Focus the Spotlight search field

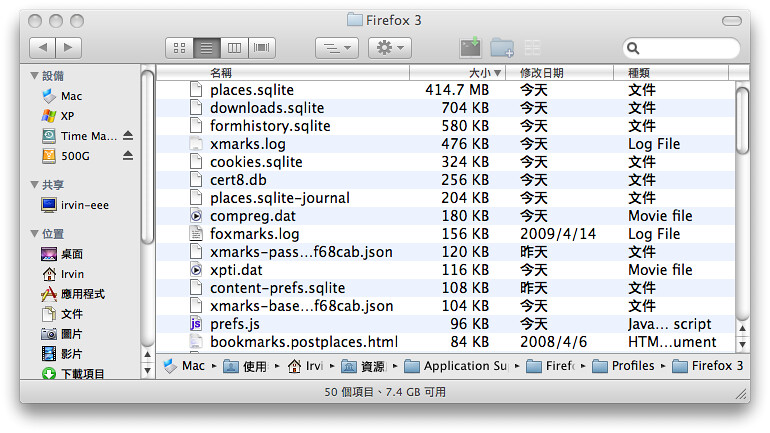682,48
